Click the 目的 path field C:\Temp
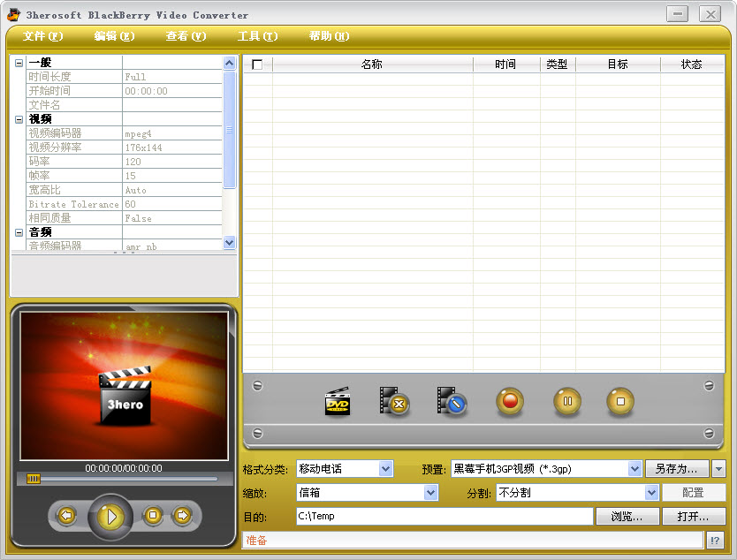Screen dimensions: 737x560 (444, 516)
